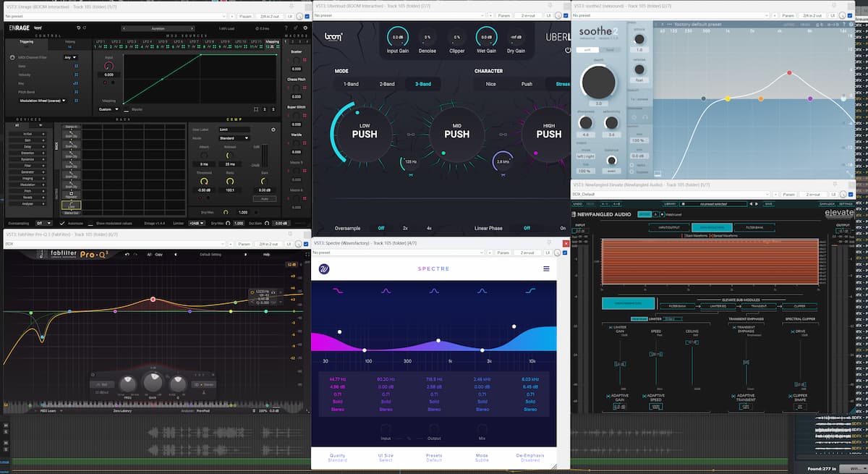This screenshot has height=474, width=868.
Task: Enable the Automode checkbox in Enrage
Action: (x=62, y=224)
